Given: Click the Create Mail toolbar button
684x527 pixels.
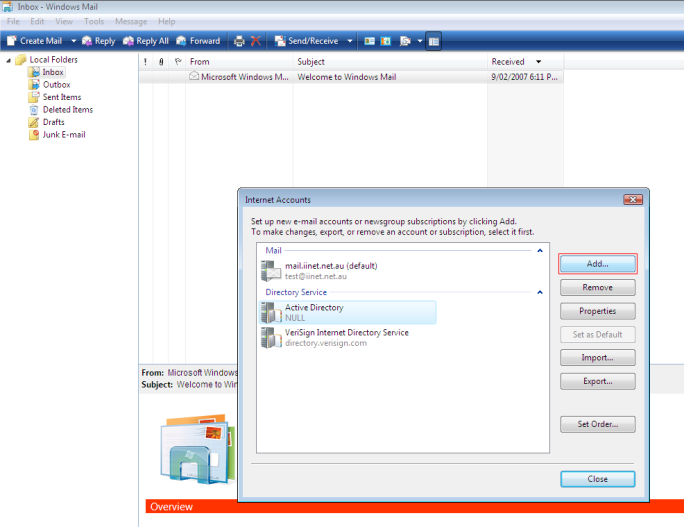Looking at the screenshot, I should (x=35, y=41).
